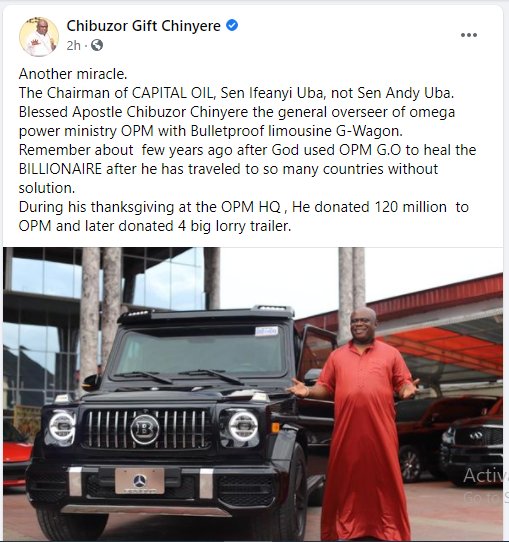Viewport: 509px width, 542px height.
Task: Click the sticker on the G-Wagon windshield
Action: [266, 331]
